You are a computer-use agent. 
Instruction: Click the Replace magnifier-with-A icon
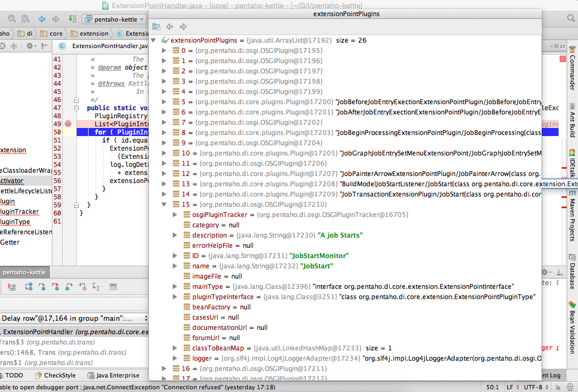pyautogui.click(x=25, y=19)
